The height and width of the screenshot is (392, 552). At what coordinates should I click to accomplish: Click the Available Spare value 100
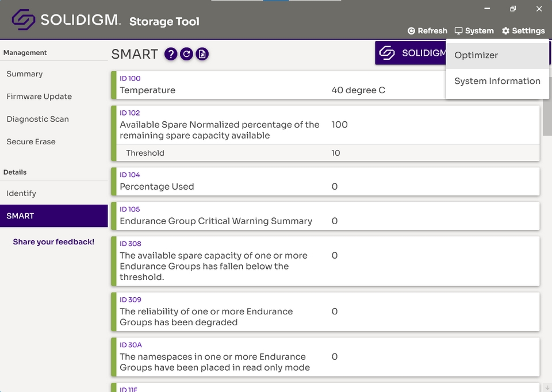pyautogui.click(x=339, y=125)
